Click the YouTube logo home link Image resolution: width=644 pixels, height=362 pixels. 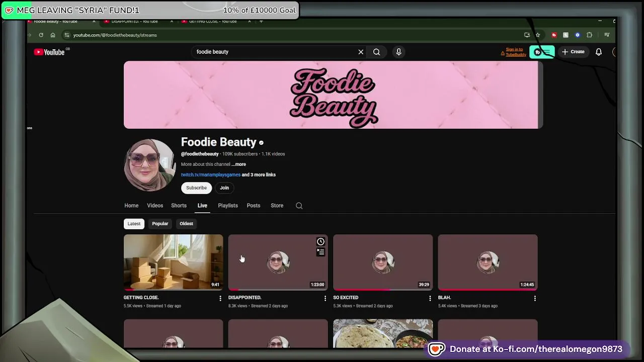[49, 52]
